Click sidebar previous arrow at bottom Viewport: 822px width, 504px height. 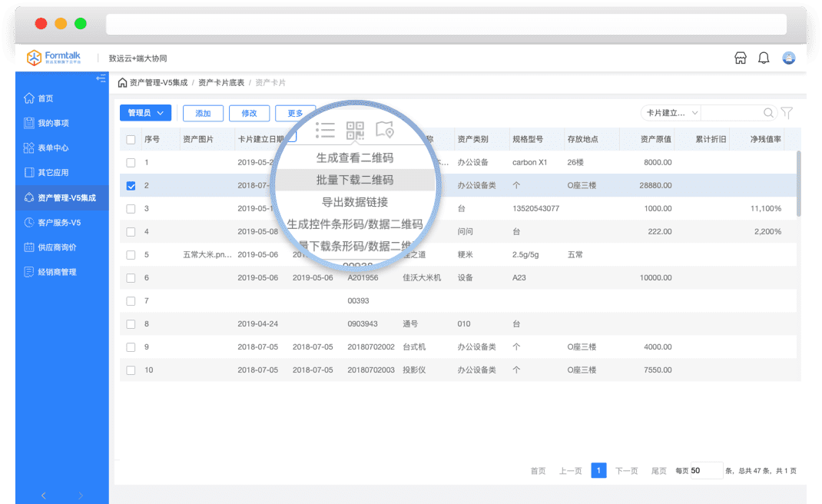[44, 496]
